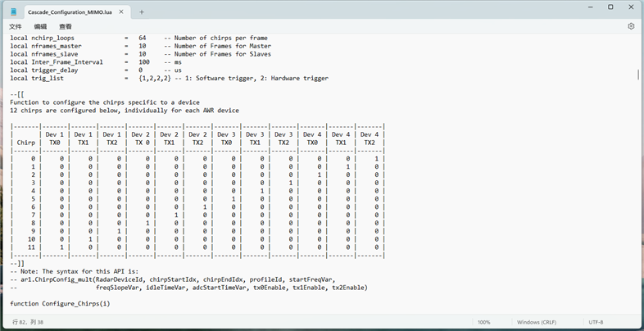The width and height of the screenshot is (644, 331).
Task: Click the 'Chirp' table header
Action: 26,143
